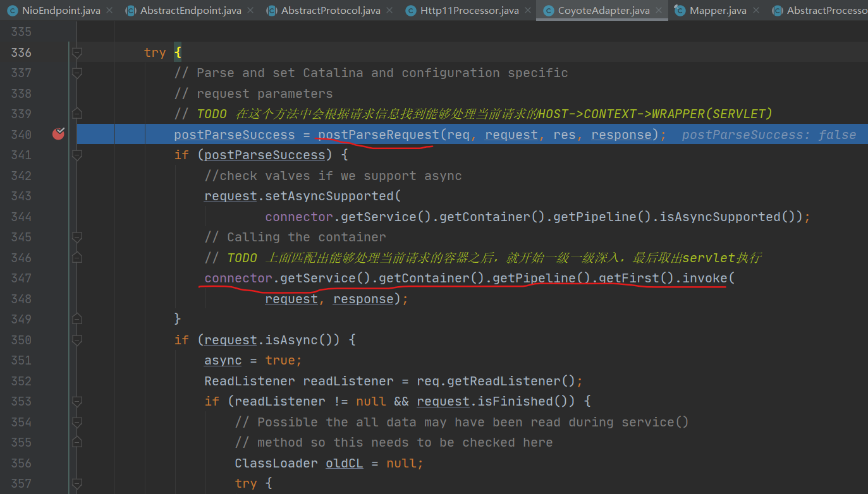
Task: Collapse the comment block starting line 337
Action: [77, 73]
